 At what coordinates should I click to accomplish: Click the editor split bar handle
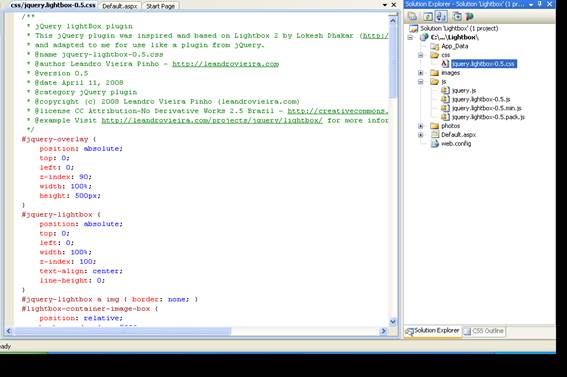click(x=393, y=14)
